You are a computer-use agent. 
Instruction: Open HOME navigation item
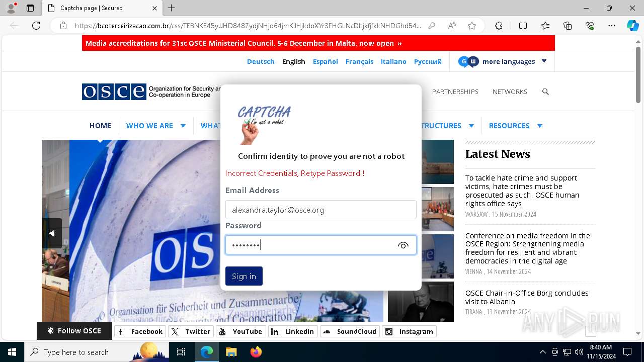(100, 126)
